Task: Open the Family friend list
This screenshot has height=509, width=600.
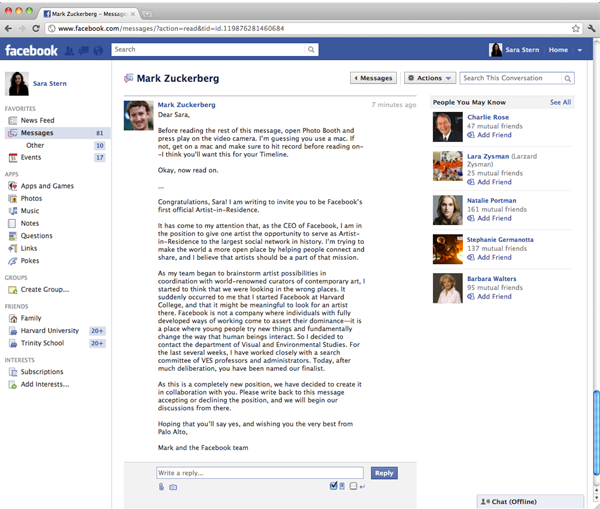Action: [31, 318]
